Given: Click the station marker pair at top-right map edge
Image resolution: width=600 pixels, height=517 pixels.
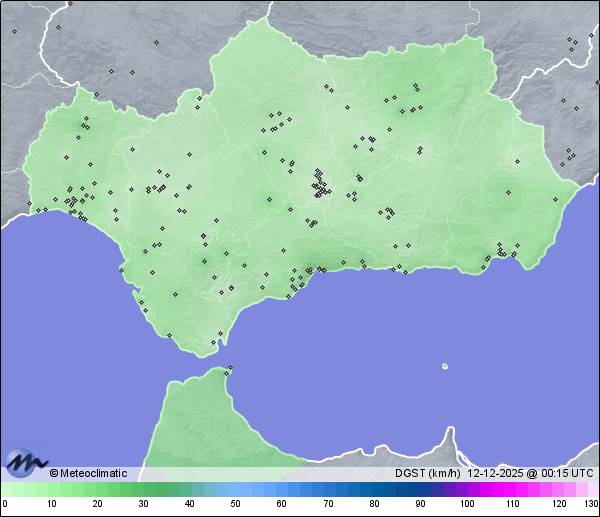Looking at the screenshot, I should [572, 42].
